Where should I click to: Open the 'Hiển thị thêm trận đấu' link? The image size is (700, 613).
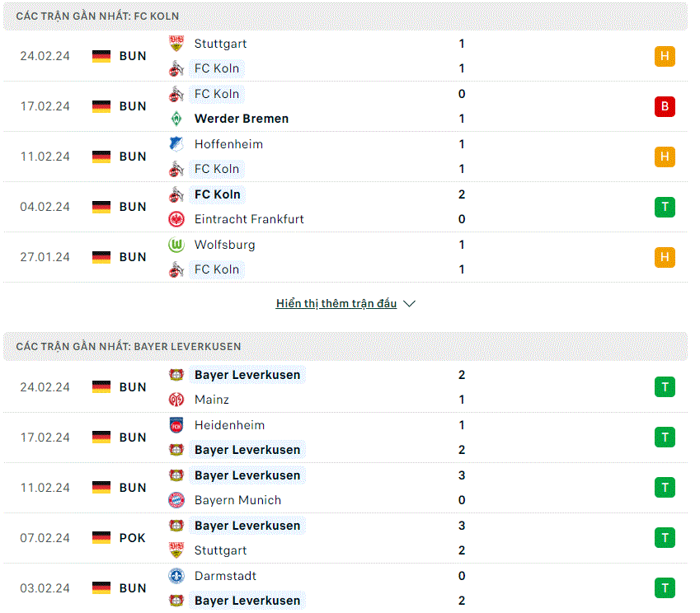(x=336, y=303)
